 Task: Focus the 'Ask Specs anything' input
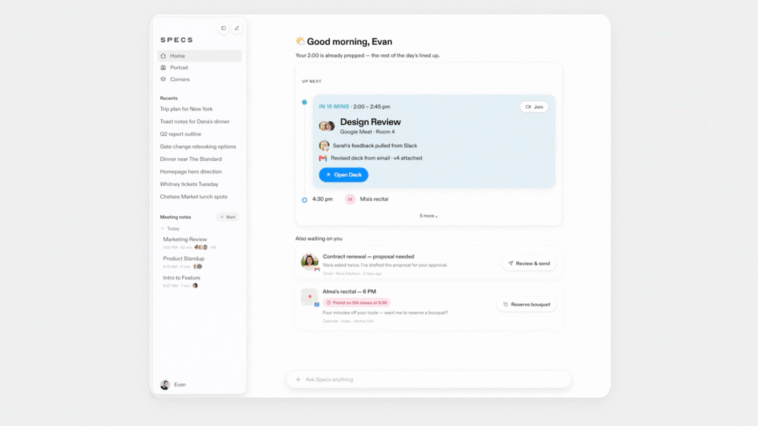tap(428, 380)
